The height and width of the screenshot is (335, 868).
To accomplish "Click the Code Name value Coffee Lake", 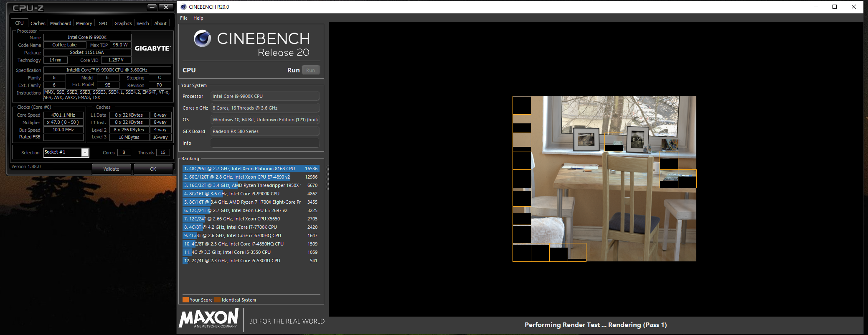I will click(65, 45).
